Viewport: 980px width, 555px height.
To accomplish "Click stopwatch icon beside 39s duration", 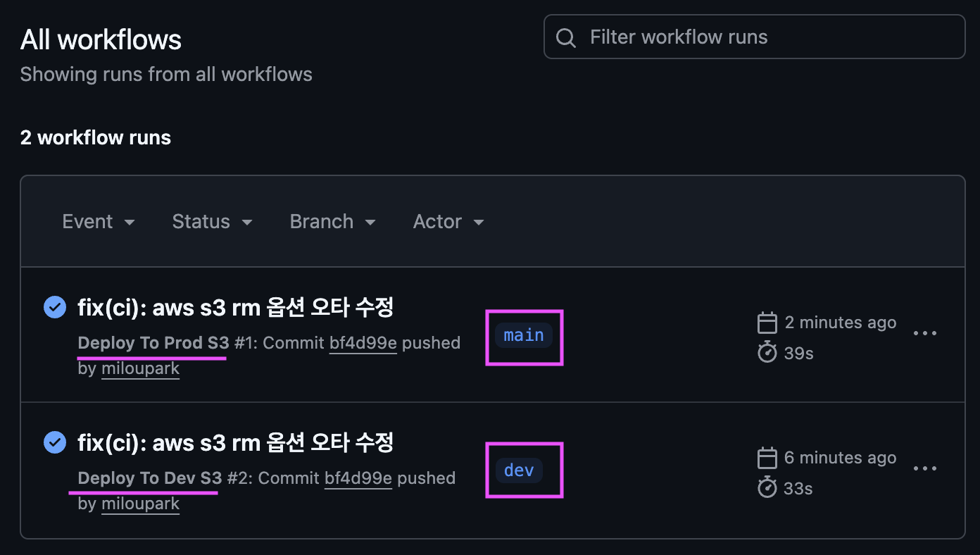I will 767,352.
